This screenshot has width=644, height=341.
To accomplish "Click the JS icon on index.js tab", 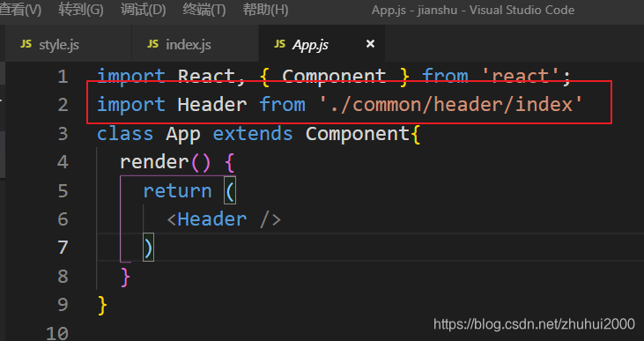I will pos(152,44).
